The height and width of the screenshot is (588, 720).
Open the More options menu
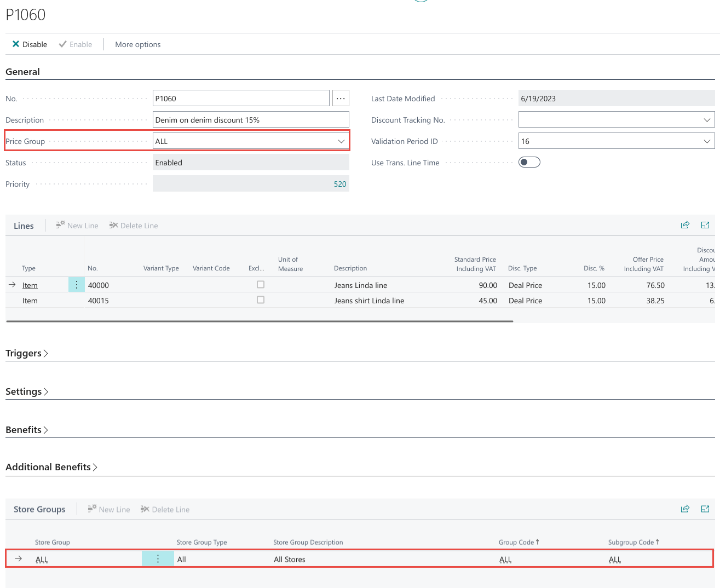pos(137,44)
